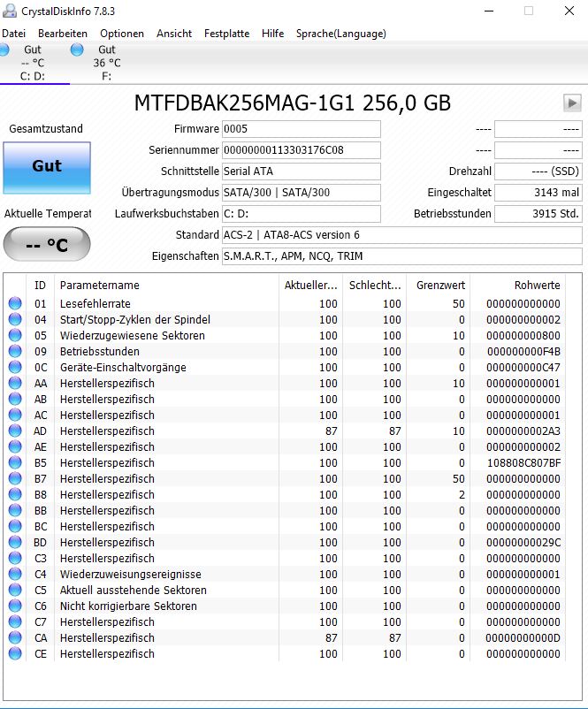Click status orb for Lesefehlerrate row
Image resolution: width=588 pixels, height=709 pixels.
[15, 303]
